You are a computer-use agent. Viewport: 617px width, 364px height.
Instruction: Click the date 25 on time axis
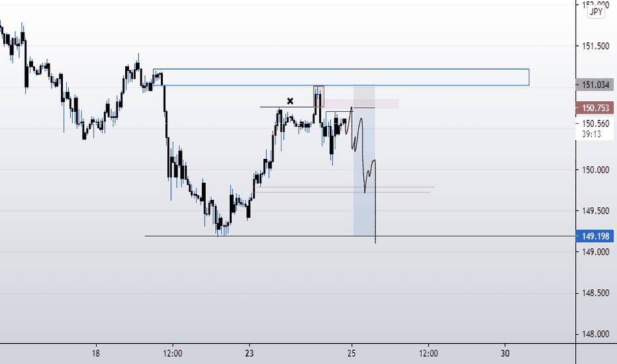click(352, 353)
